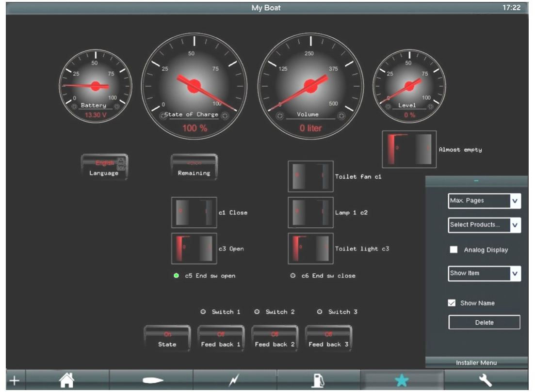Image resolution: width=535 pixels, height=392 pixels.
Task: Collapse the side panel with top handle
Action: (x=476, y=181)
